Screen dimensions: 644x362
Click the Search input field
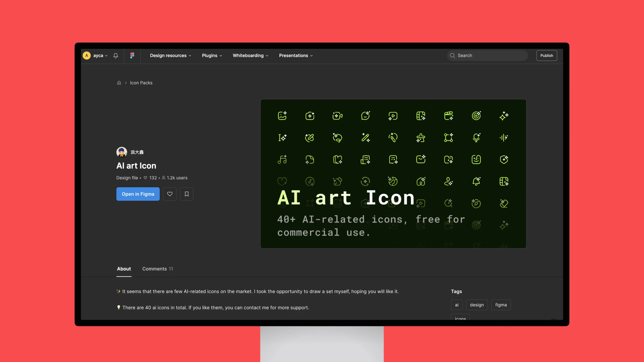click(487, 55)
